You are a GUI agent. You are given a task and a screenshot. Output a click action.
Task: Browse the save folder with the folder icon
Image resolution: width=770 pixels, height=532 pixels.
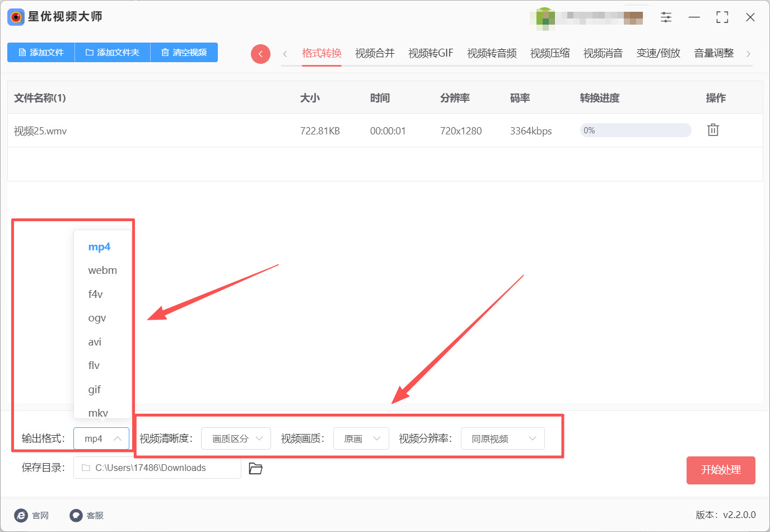255,468
